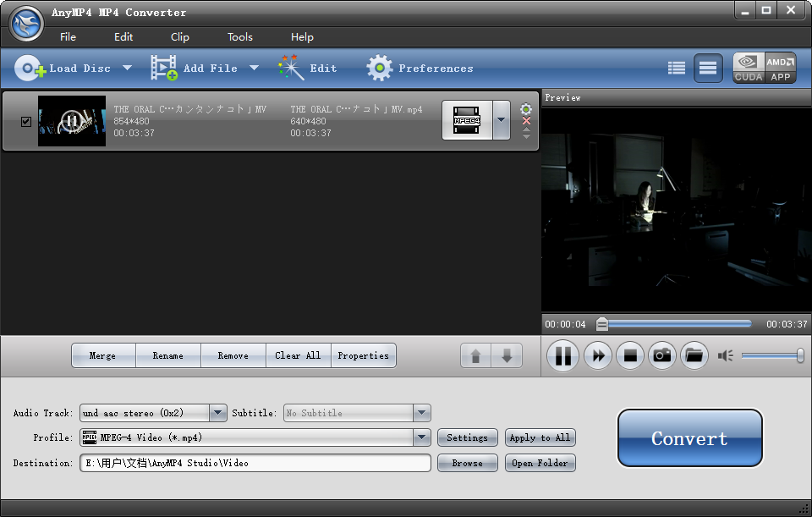The width and height of the screenshot is (812, 517).
Task: Mute the preview speaker icon
Action: 725,355
